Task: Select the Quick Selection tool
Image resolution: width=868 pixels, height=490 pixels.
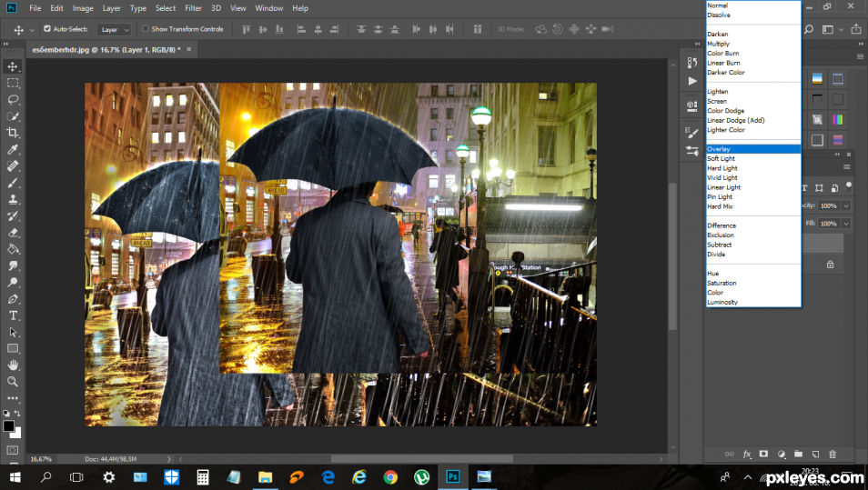Action: click(12, 116)
